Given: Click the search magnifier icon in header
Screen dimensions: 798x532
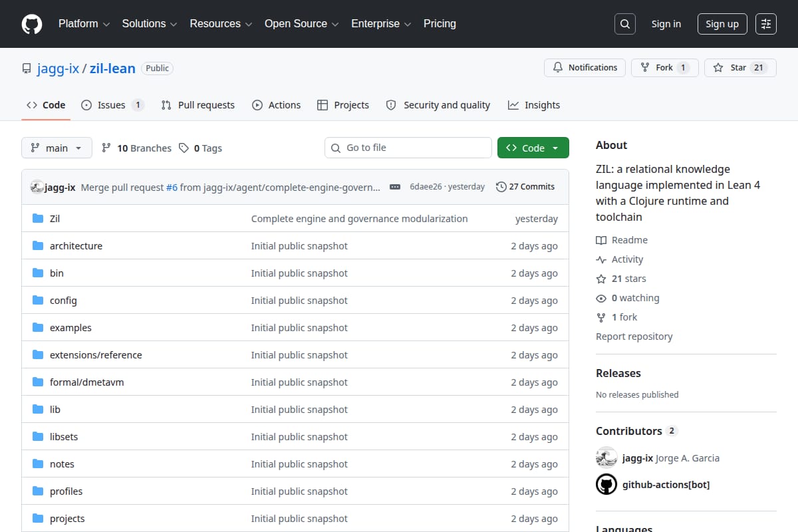Looking at the screenshot, I should pyautogui.click(x=624, y=24).
